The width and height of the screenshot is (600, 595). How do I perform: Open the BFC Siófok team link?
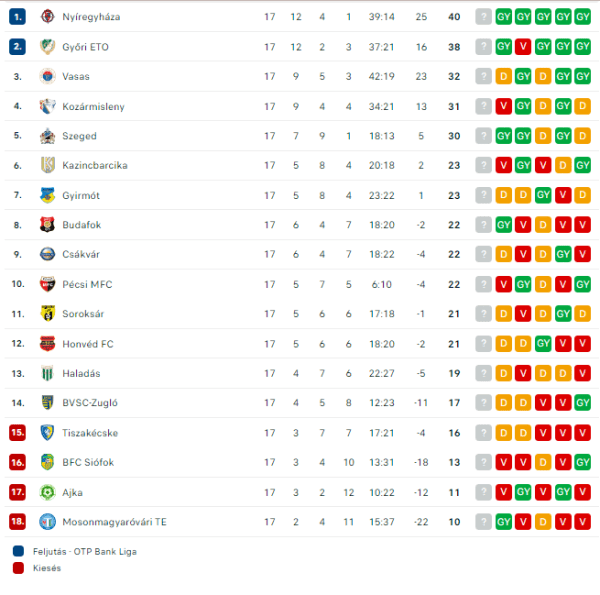[x=88, y=462]
